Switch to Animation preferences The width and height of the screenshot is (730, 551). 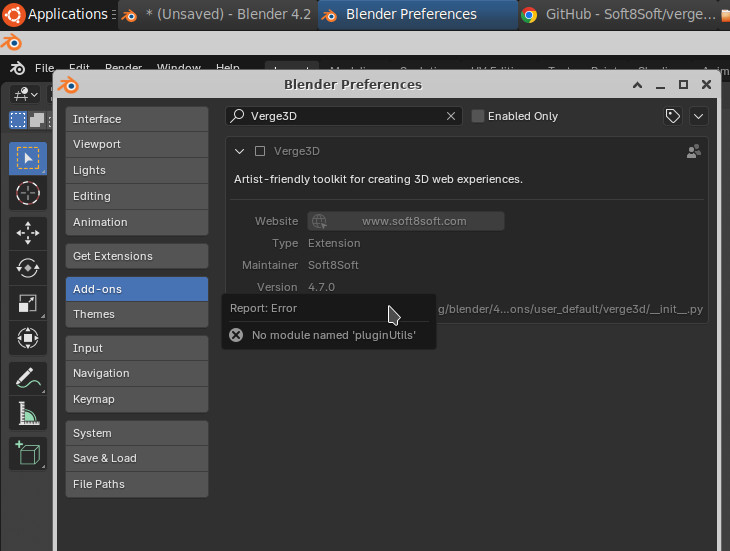[x=137, y=222]
